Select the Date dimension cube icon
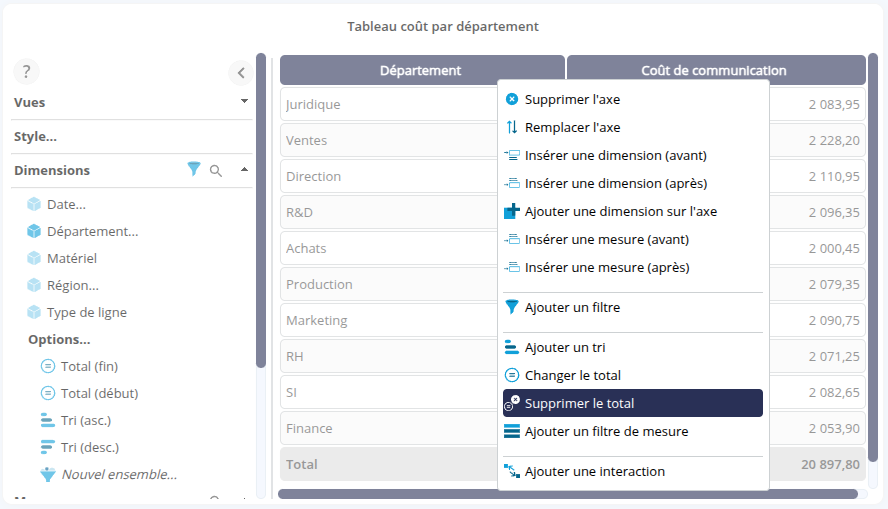This screenshot has width=888, height=509. point(34,204)
